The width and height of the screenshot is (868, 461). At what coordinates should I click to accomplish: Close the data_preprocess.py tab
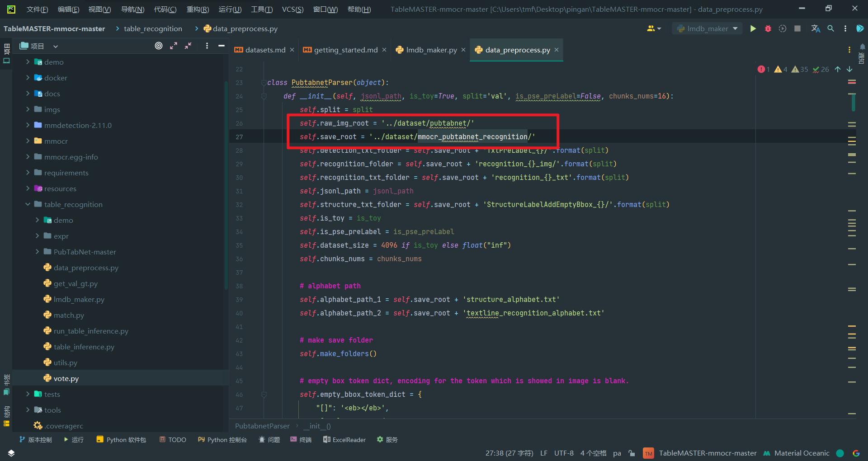point(557,50)
